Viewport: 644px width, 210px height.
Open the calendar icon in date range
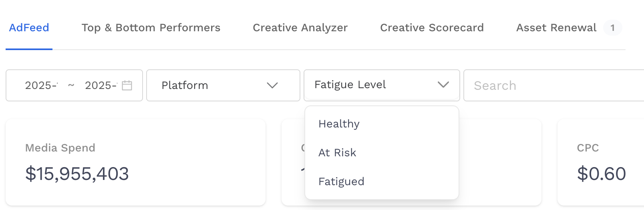[x=127, y=85]
